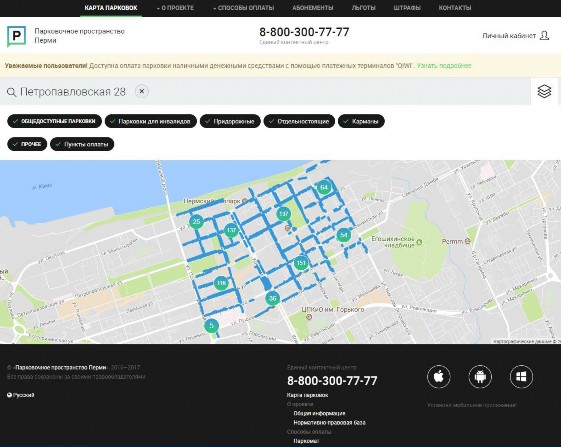Open the personal account user icon
Screen dimensions: 561x447
[x=544, y=35]
